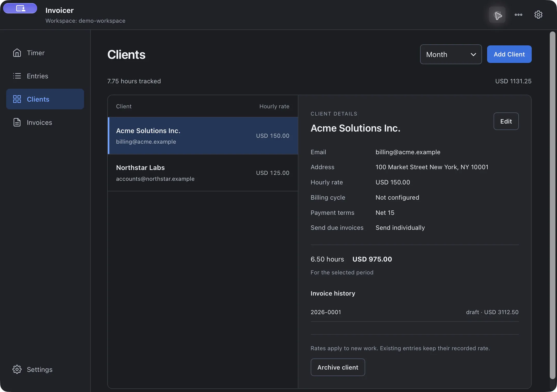
Task: Click the Invoice history heading
Action: point(333,293)
